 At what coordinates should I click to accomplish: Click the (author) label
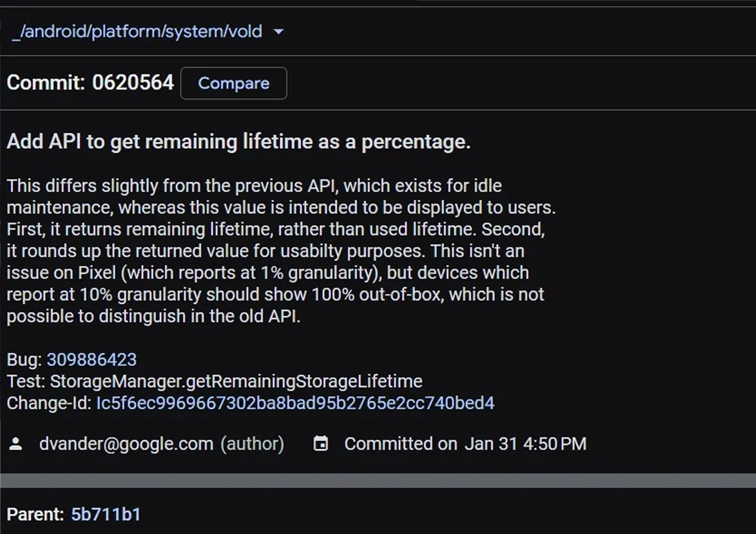pos(252,444)
